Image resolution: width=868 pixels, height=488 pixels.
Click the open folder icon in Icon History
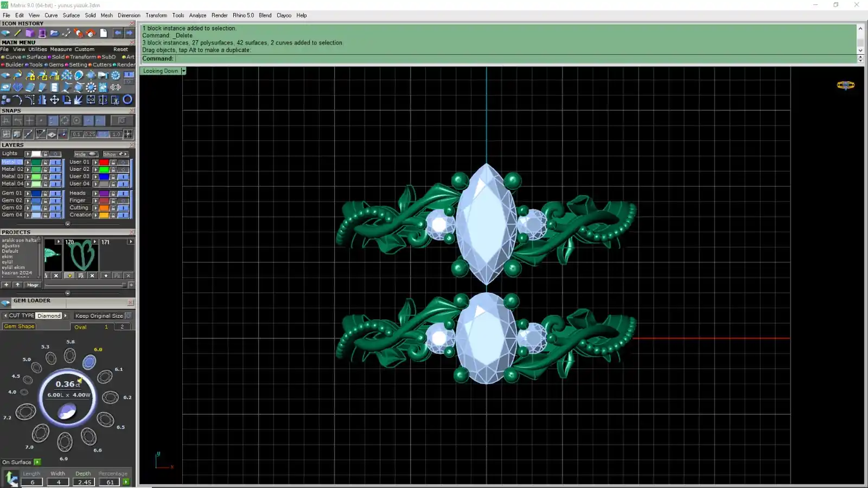click(54, 33)
